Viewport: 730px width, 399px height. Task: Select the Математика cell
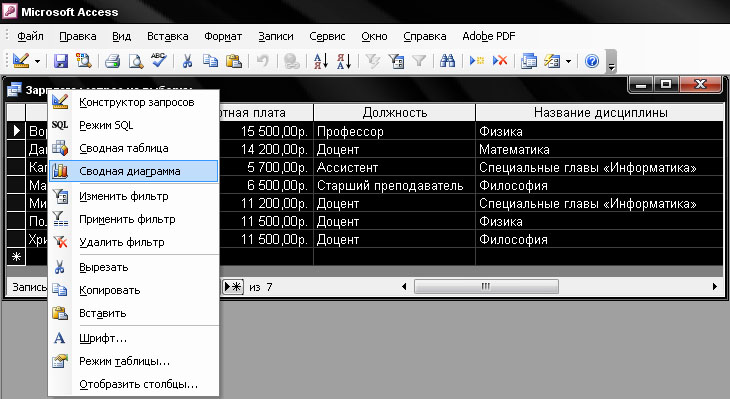[x=600, y=149]
